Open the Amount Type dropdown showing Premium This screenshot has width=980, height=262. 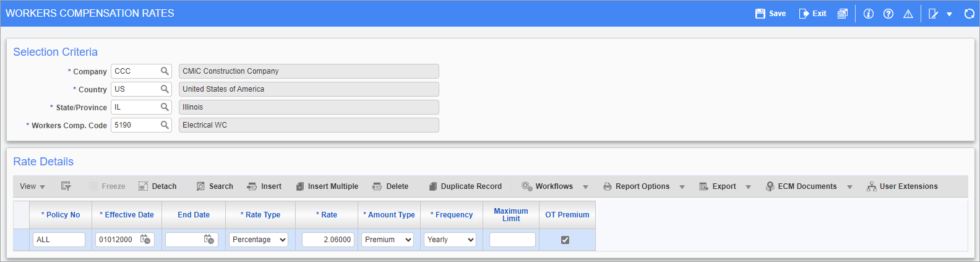coord(387,240)
